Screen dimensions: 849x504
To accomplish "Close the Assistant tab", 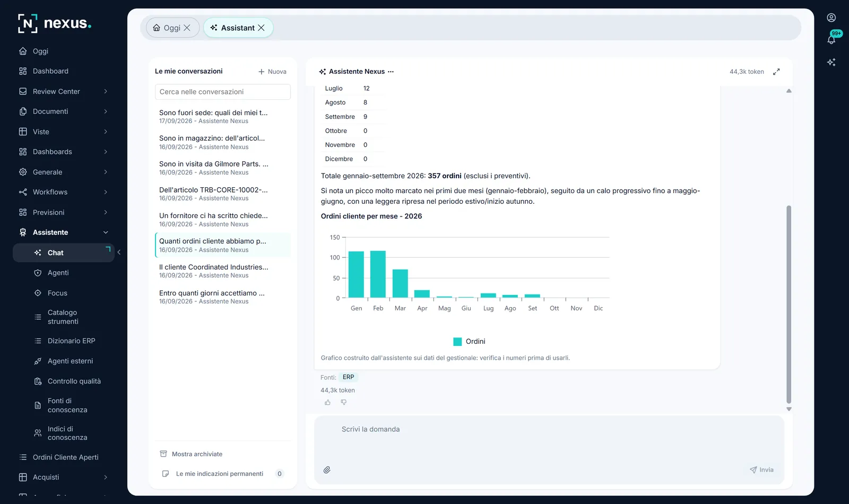I will [x=261, y=28].
